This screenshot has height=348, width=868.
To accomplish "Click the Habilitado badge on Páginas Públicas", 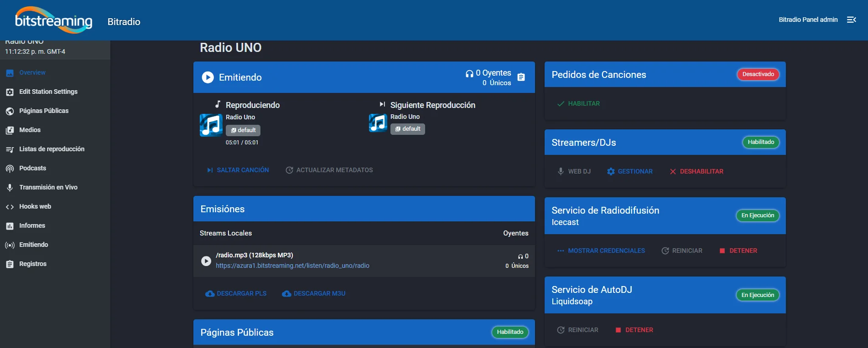I will pyautogui.click(x=510, y=332).
